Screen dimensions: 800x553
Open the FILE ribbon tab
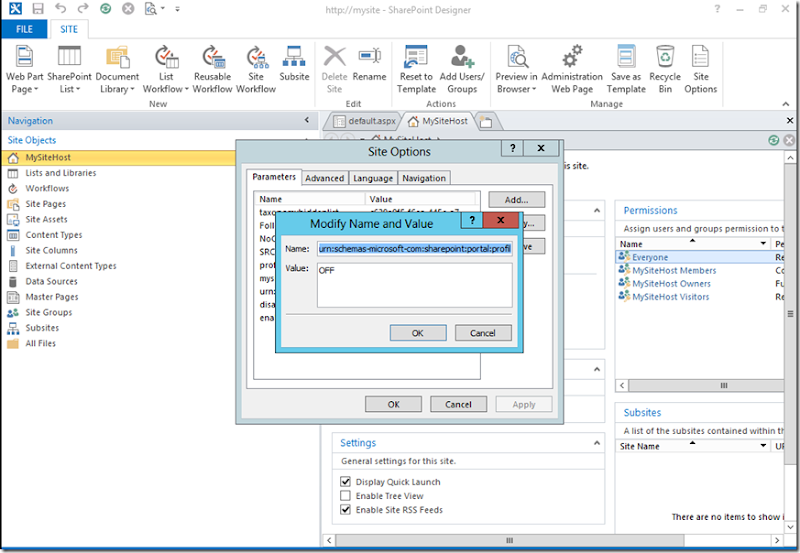click(24, 29)
